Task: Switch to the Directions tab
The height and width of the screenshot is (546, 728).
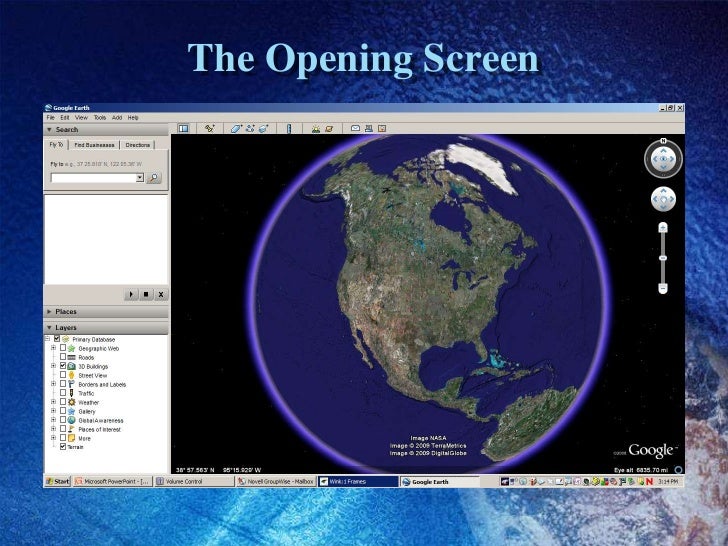Action: (138, 145)
